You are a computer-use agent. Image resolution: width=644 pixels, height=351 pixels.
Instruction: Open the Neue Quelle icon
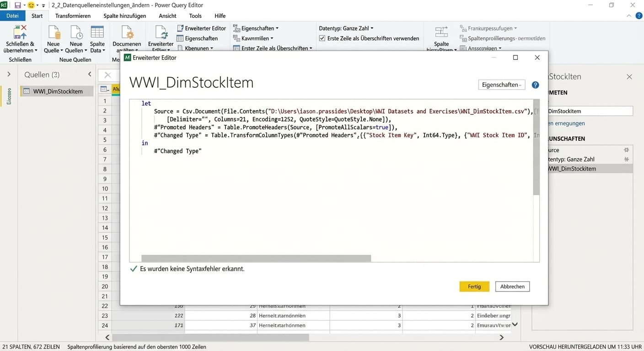54,32
